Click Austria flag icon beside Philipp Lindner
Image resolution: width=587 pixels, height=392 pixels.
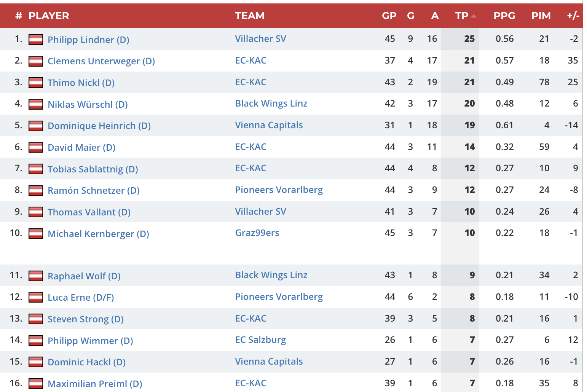pyautogui.click(x=36, y=40)
